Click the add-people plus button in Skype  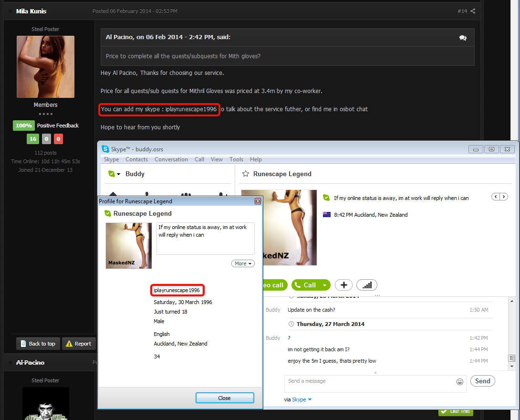(x=343, y=285)
